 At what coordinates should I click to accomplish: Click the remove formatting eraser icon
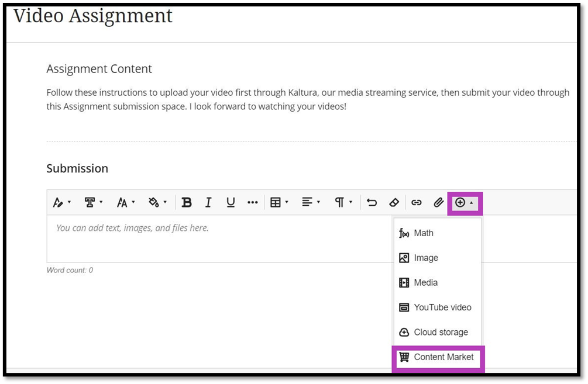[394, 202]
